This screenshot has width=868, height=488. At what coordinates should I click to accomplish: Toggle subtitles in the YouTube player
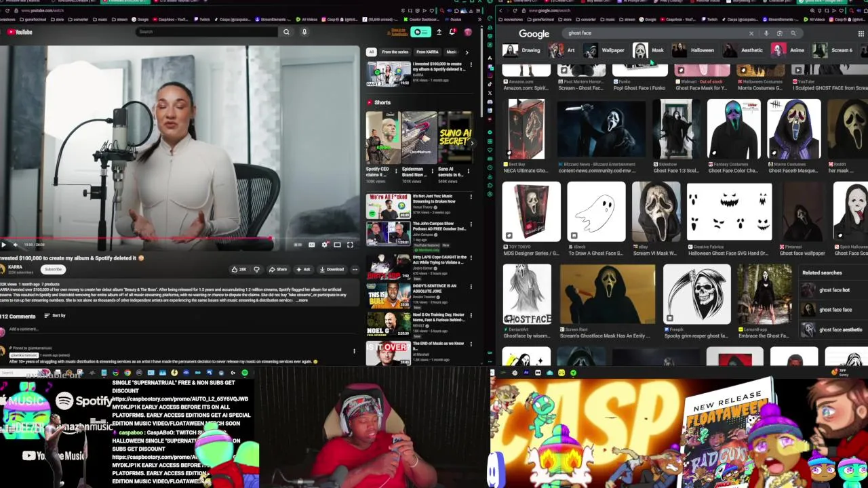(312, 245)
